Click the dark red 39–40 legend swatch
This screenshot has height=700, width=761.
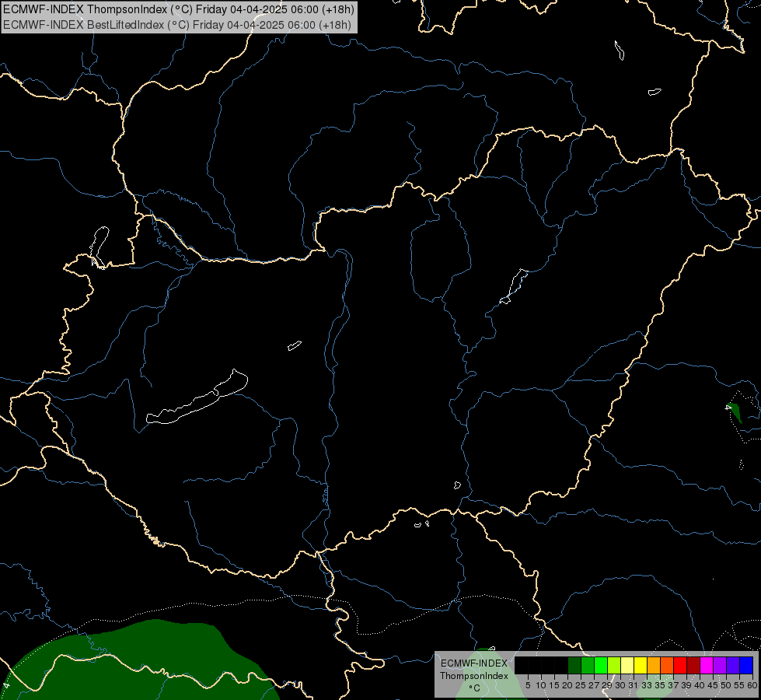click(693, 665)
